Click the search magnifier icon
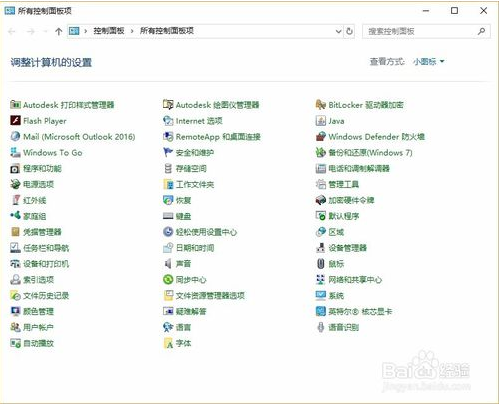The height and width of the screenshot is (405, 500). (x=481, y=31)
